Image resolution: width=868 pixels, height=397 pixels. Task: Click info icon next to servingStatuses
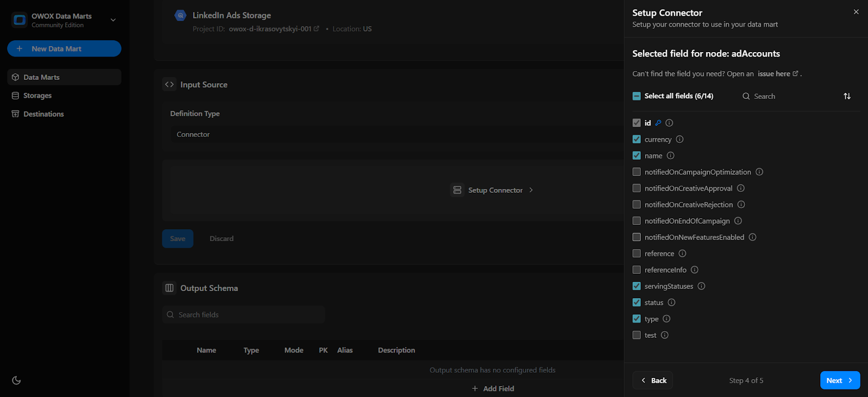click(701, 286)
